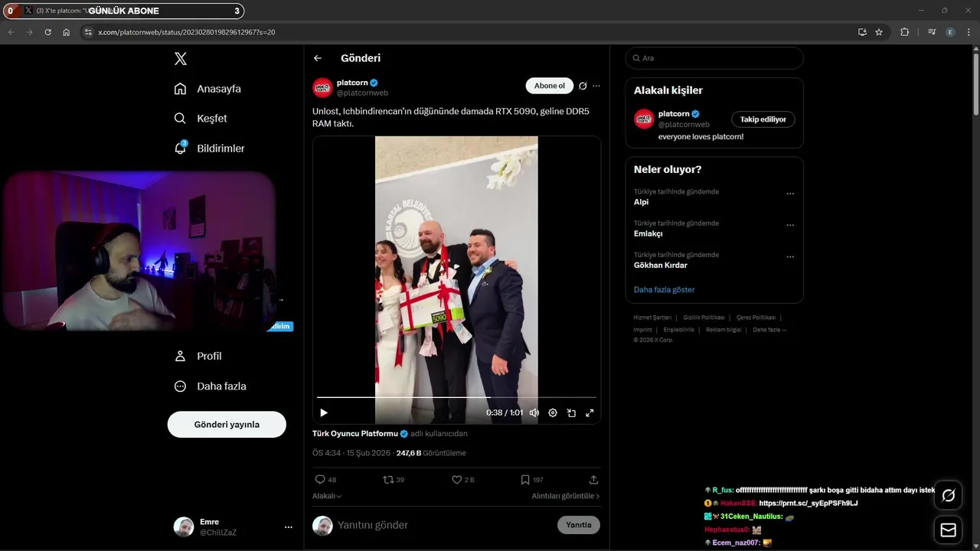Click the Yanıtla button
The height and width of the screenshot is (551, 980).
pyautogui.click(x=578, y=525)
